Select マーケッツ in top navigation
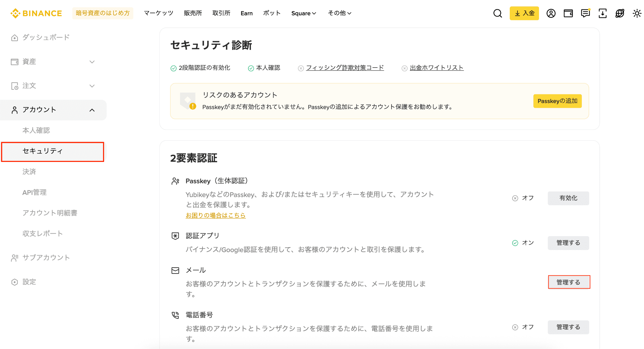The image size is (644, 349). pyautogui.click(x=158, y=13)
